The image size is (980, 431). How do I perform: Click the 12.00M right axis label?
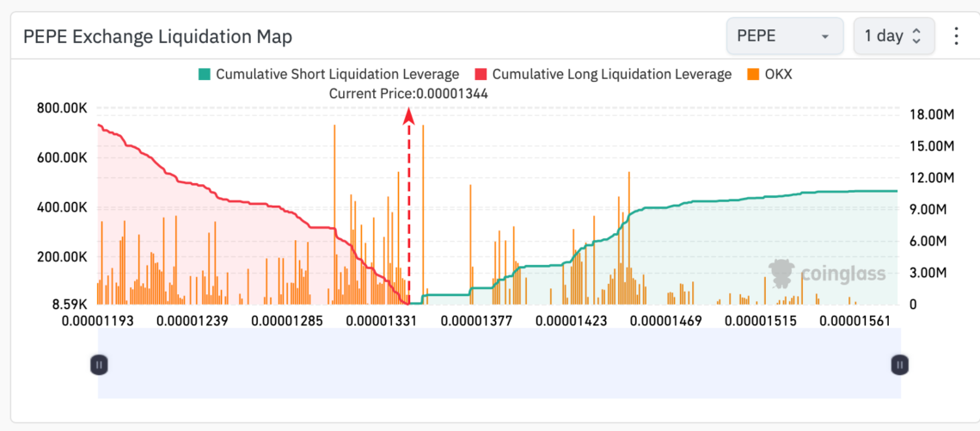coord(931,178)
